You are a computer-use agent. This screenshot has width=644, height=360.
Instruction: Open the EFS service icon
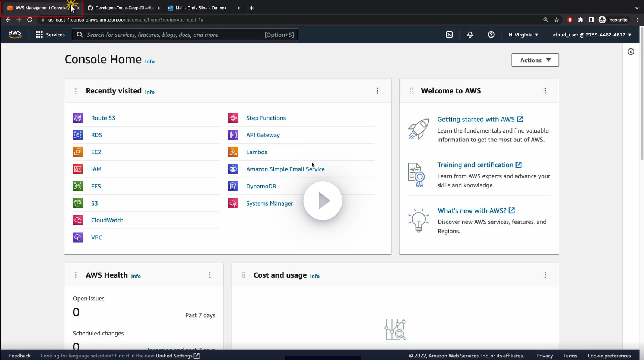[x=78, y=186]
